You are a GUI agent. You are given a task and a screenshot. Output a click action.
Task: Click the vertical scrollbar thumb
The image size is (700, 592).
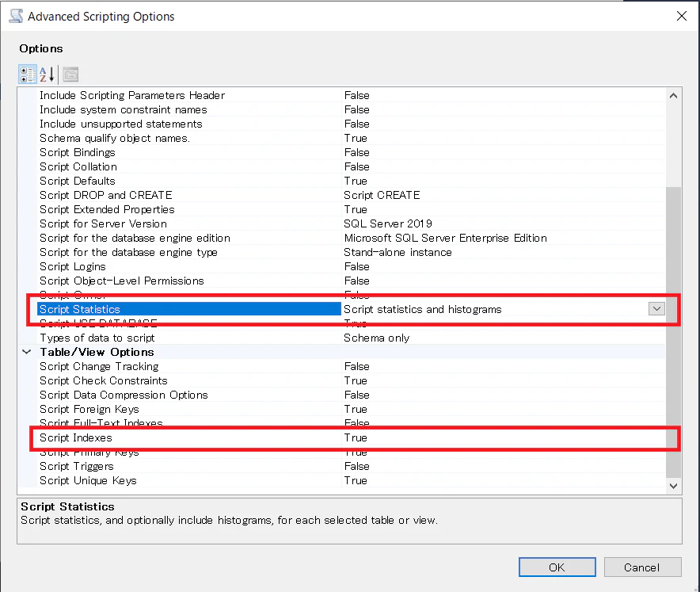tap(673, 332)
